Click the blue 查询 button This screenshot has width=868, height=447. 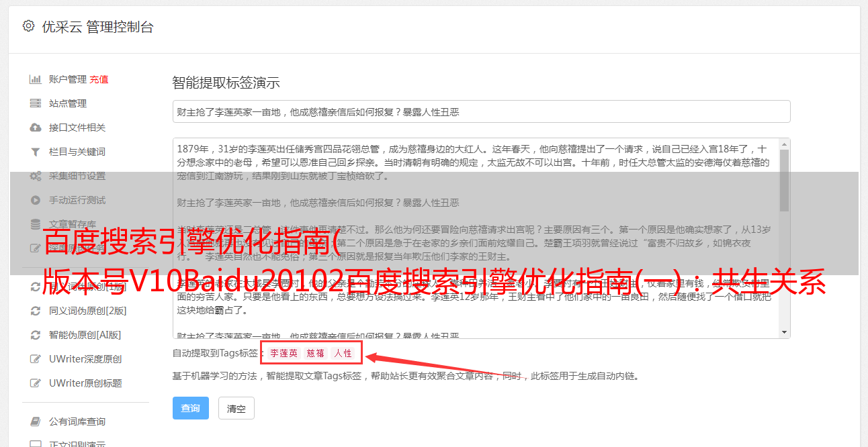(191, 408)
